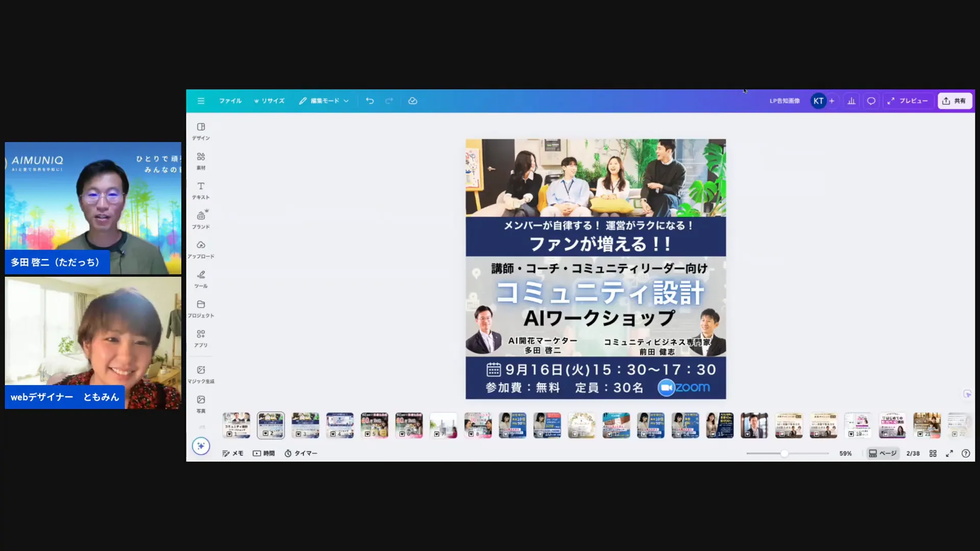This screenshot has height=551, width=980.
Task: Click the redo arrow
Action: (389, 101)
